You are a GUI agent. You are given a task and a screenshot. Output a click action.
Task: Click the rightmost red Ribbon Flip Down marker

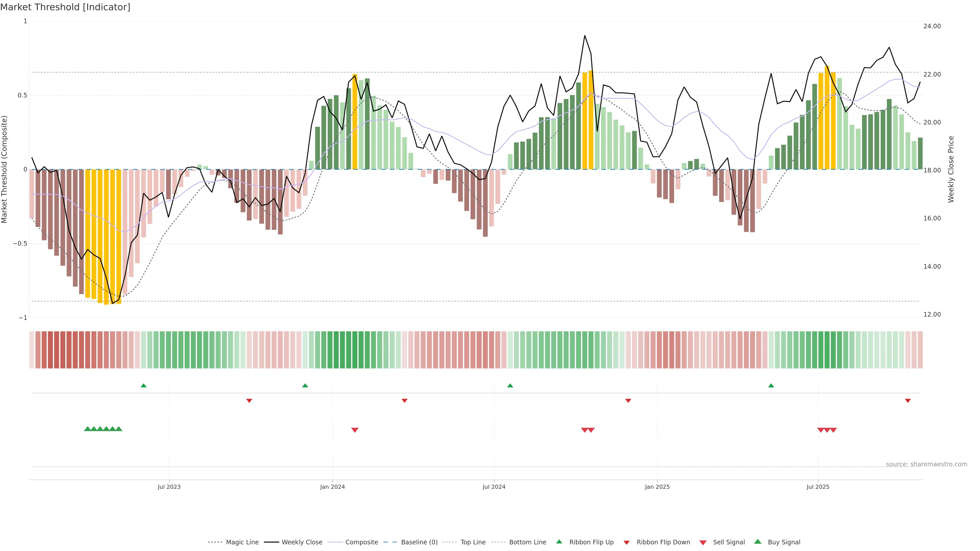click(908, 400)
